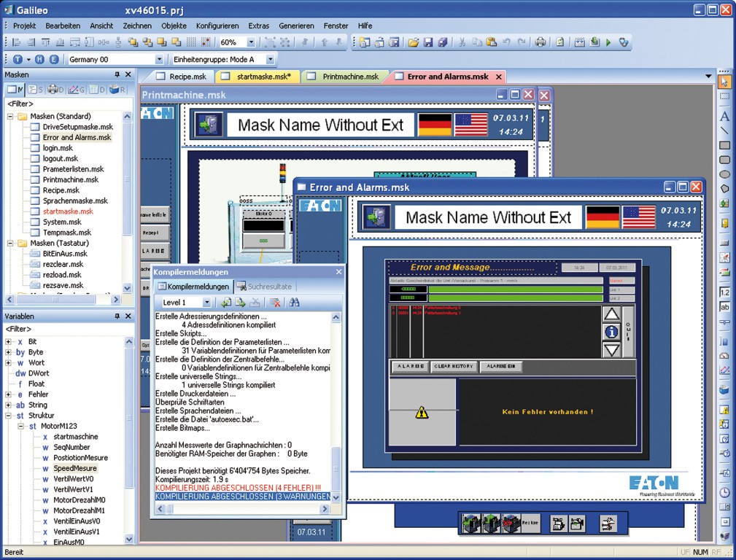Screen dimensions: 736x560
Task: Open the Konfigurieren menu
Action: coord(217,26)
